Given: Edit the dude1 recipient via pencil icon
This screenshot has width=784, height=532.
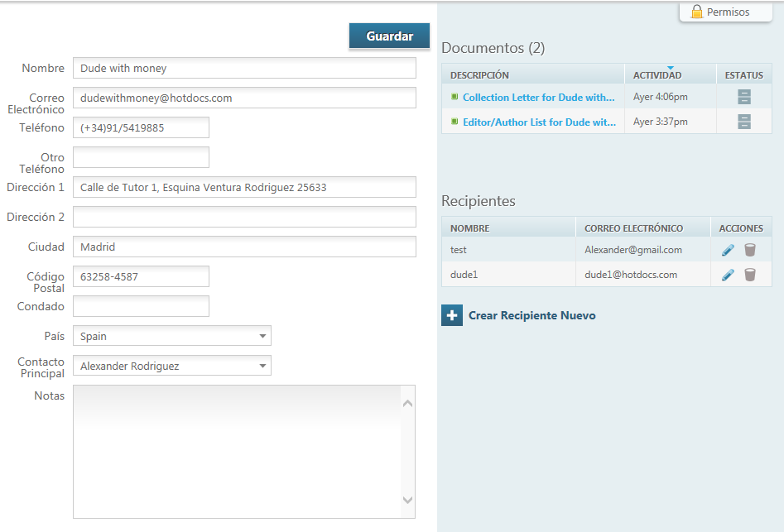Looking at the screenshot, I should coord(728,275).
